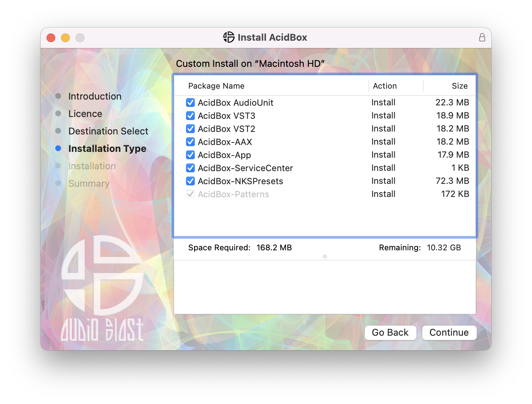Screen dimensions: 532x404
Task: Uncheck the AcidBox-NKSPresets package
Action: [190, 181]
